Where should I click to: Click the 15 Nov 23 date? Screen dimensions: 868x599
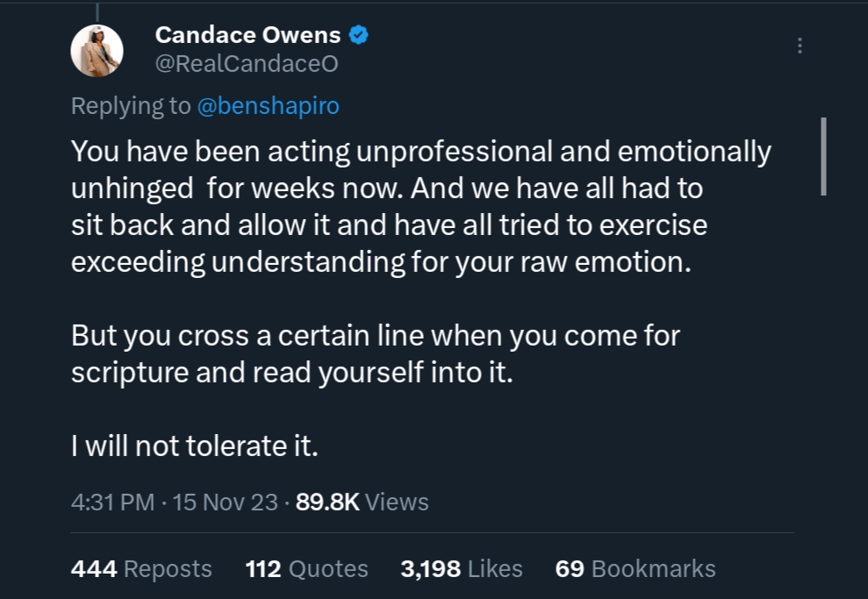click(226, 503)
